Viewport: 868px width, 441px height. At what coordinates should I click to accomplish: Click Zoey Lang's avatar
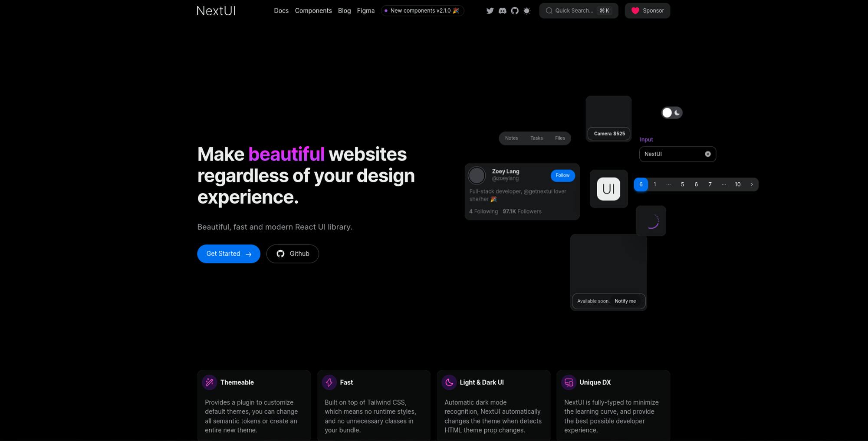[x=477, y=175]
